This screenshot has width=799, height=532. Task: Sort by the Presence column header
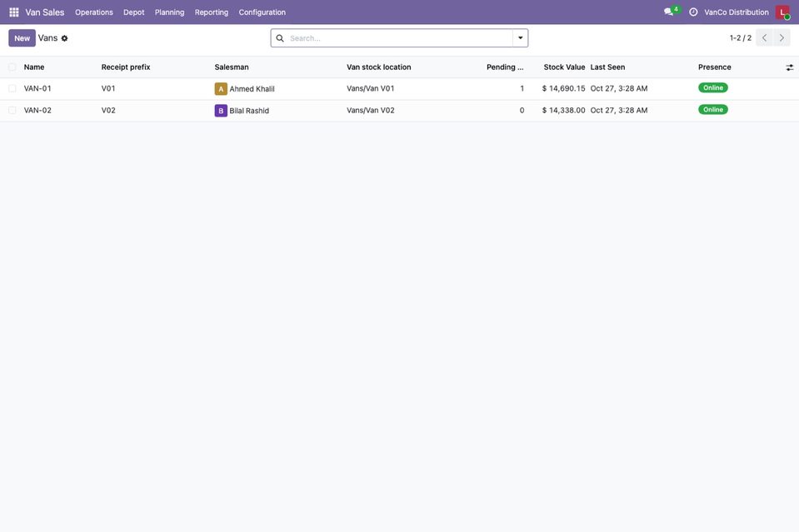click(714, 67)
